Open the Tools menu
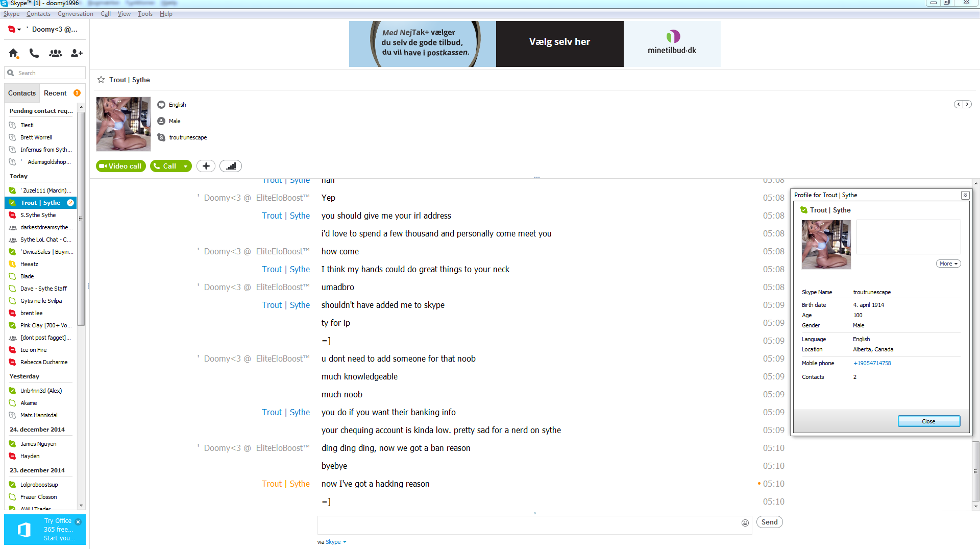This screenshot has height=549, width=980. point(145,14)
